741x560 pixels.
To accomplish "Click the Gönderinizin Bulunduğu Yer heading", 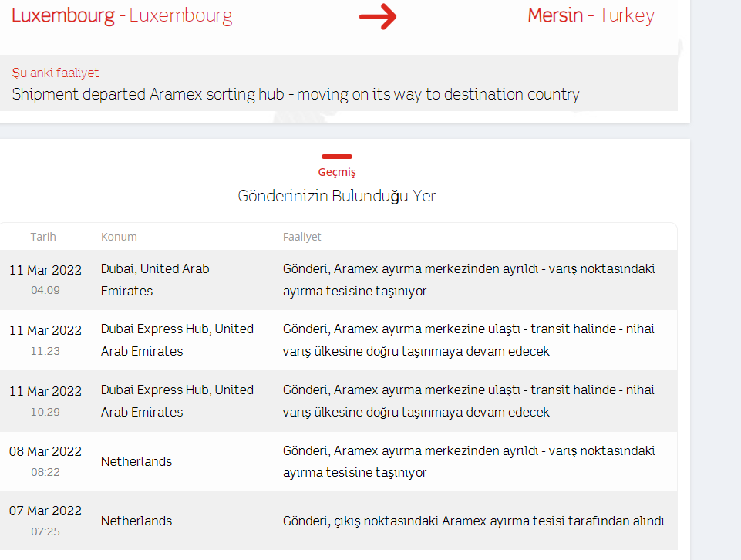I will 337,196.
